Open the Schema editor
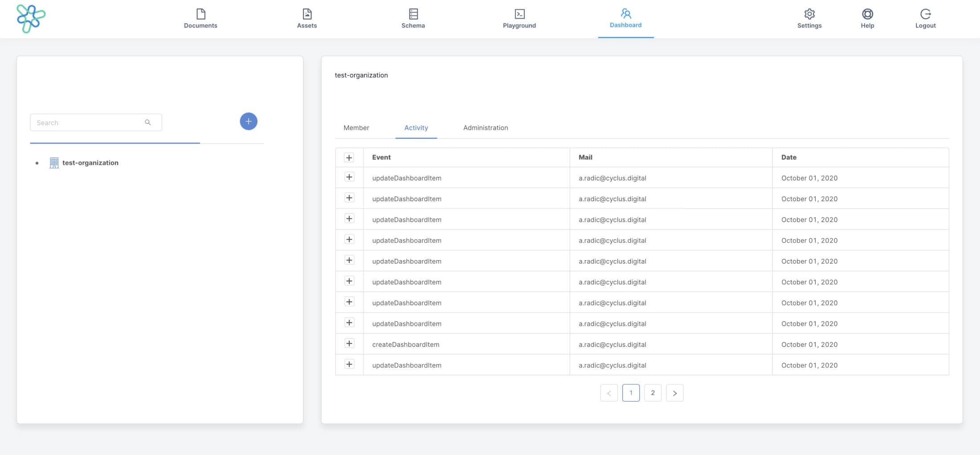 coord(413,19)
